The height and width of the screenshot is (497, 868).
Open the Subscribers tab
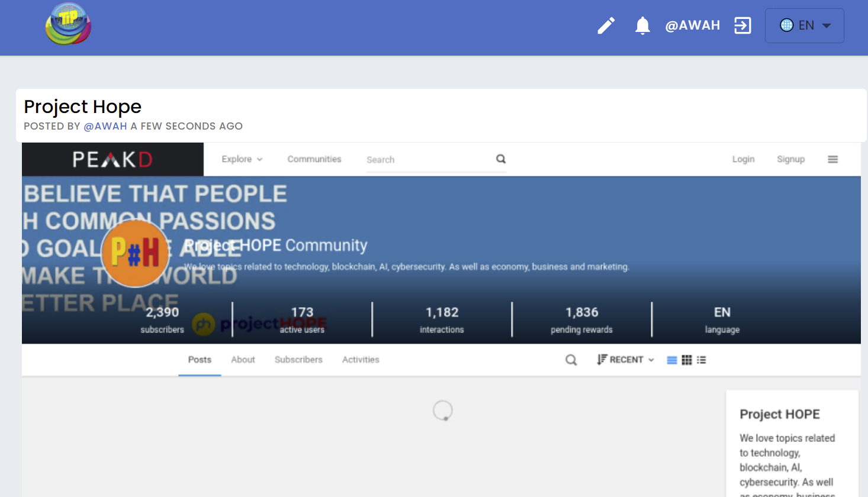click(x=298, y=360)
